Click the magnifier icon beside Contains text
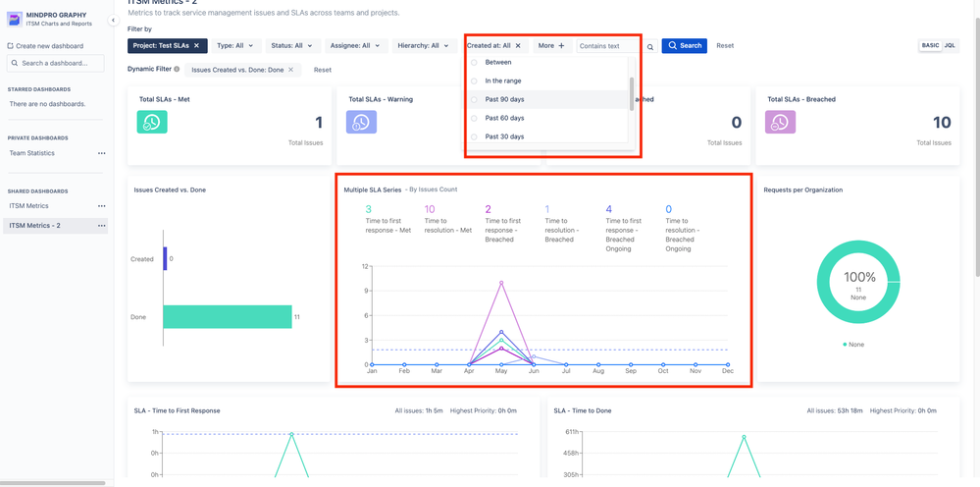 coord(649,46)
